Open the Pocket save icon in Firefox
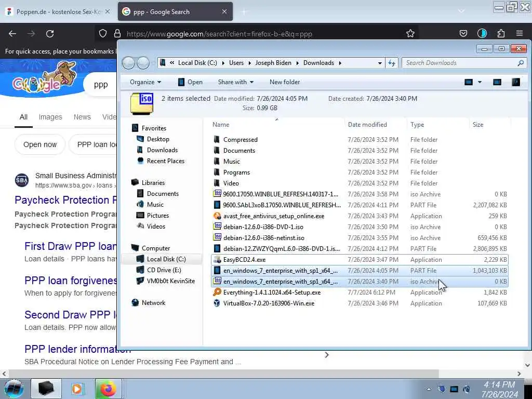 click(x=463, y=33)
